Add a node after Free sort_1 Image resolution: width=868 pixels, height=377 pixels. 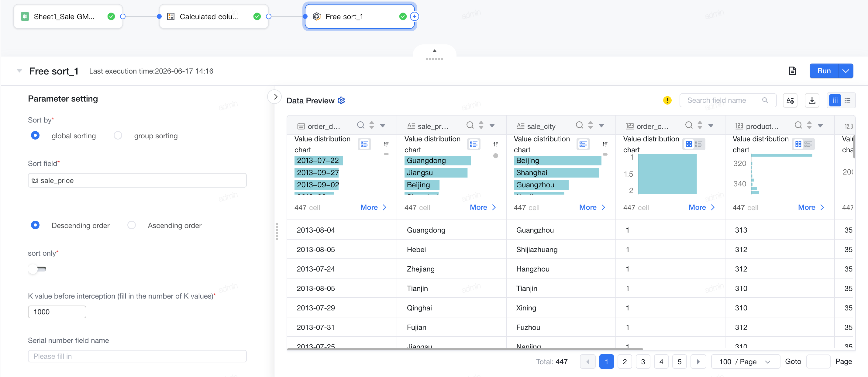pos(415,16)
